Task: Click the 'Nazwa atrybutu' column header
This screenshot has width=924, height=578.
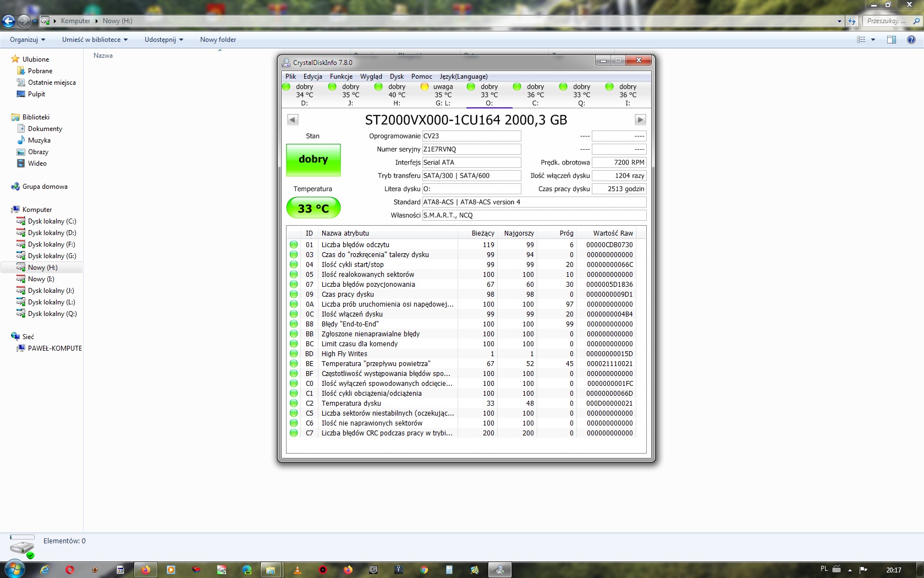Action: pyautogui.click(x=388, y=233)
